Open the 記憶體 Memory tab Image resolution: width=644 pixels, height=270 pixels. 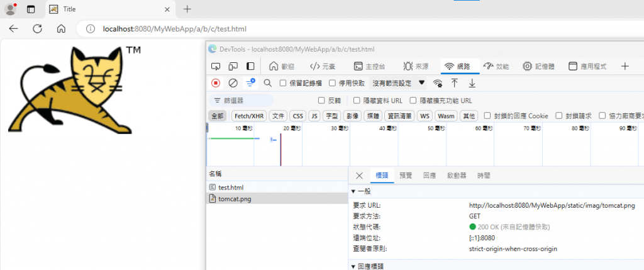pos(539,66)
